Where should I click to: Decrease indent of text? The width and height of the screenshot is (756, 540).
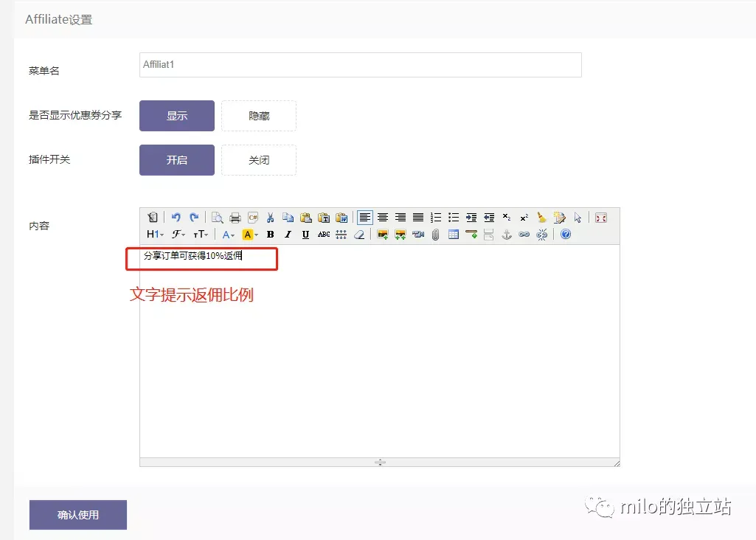pos(489,218)
